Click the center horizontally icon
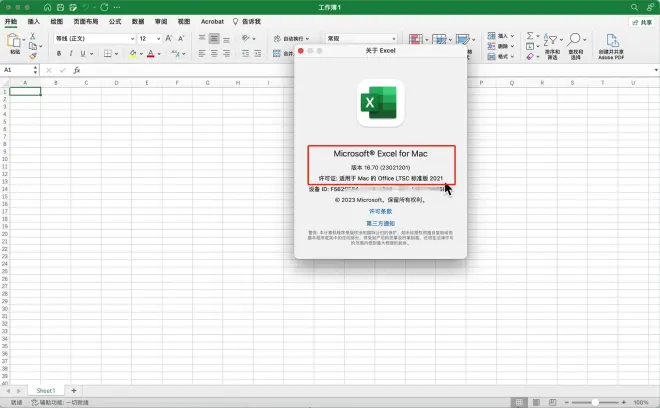The image size is (660, 408). pos(214,53)
